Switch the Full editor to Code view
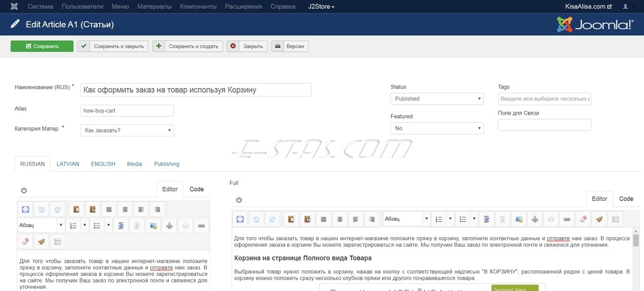The width and height of the screenshot is (644, 291). click(626, 199)
